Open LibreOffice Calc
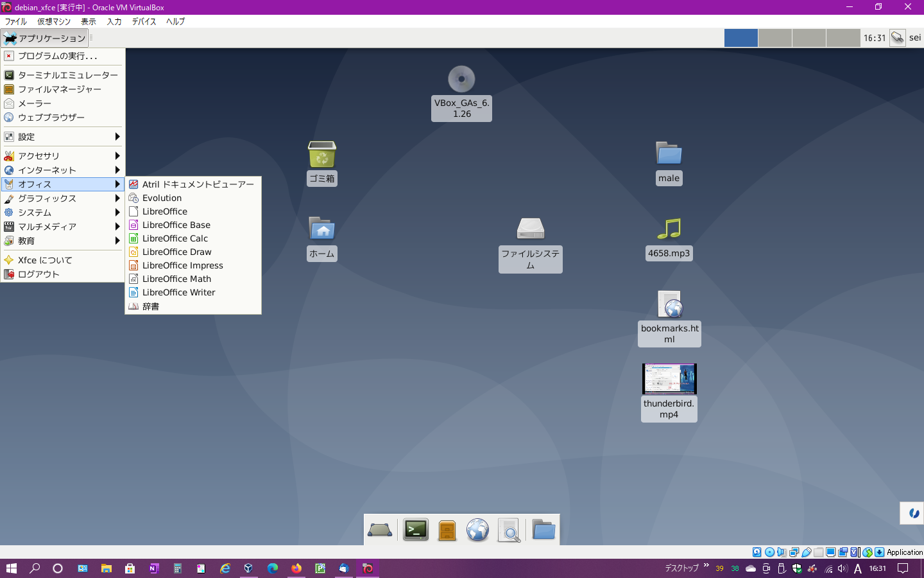 [193, 238]
